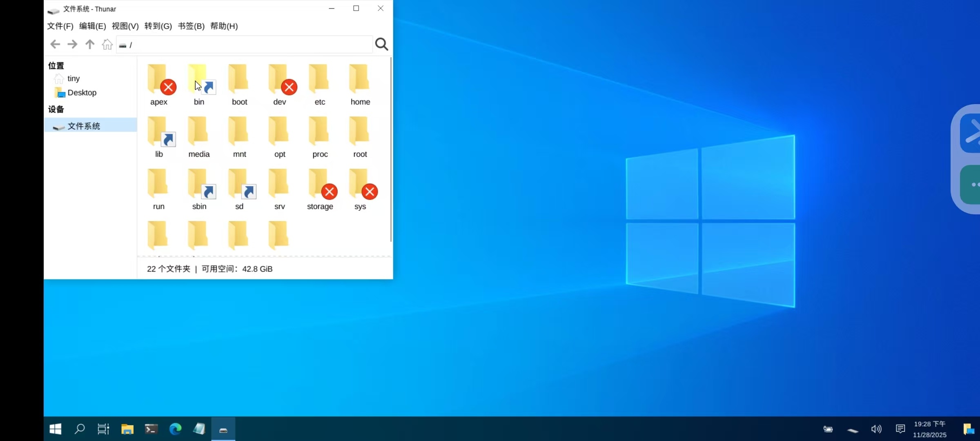
Task: Open the 转到(G) menu
Action: (x=158, y=26)
